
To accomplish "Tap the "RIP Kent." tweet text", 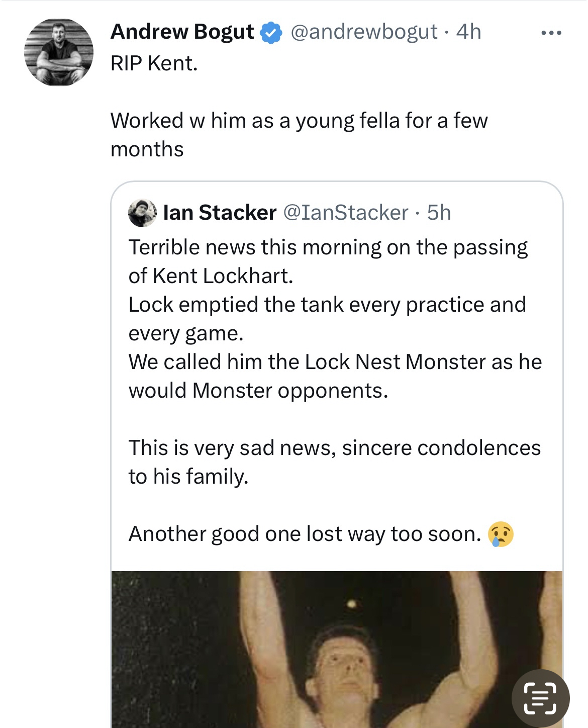I will point(154,64).
